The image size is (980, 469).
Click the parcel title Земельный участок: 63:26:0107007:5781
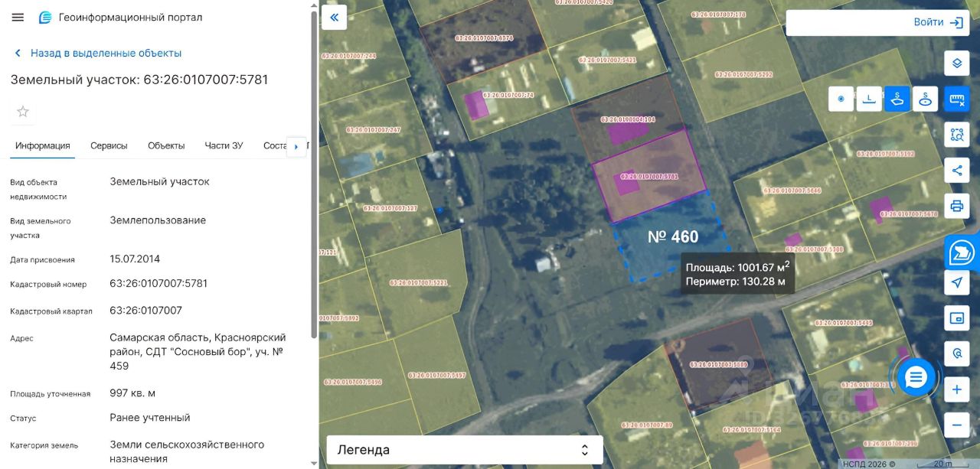[139, 80]
